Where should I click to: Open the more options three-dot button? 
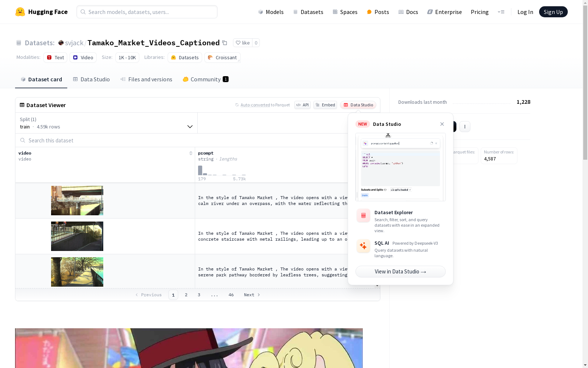pos(465,127)
